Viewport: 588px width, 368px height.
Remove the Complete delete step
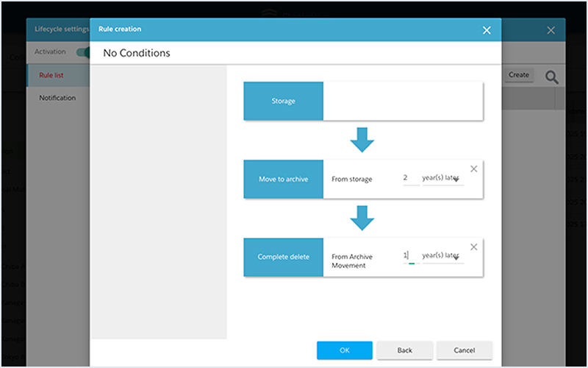tap(473, 247)
